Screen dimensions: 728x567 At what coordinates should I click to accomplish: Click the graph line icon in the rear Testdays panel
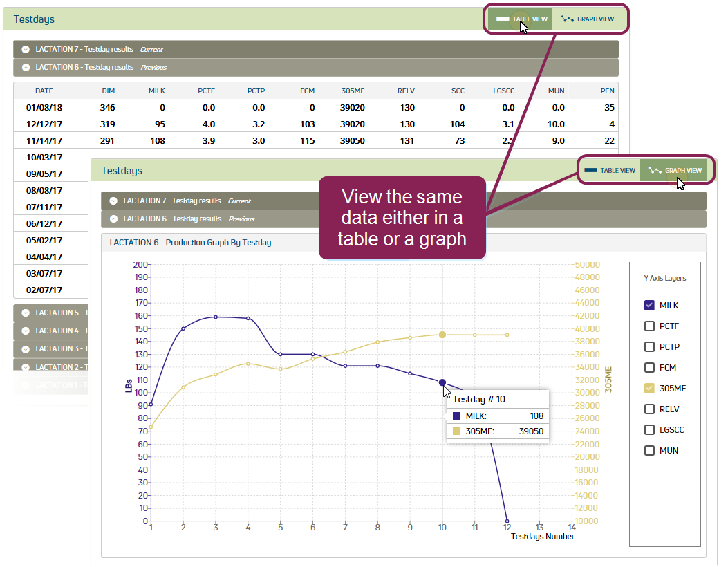click(x=568, y=19)
